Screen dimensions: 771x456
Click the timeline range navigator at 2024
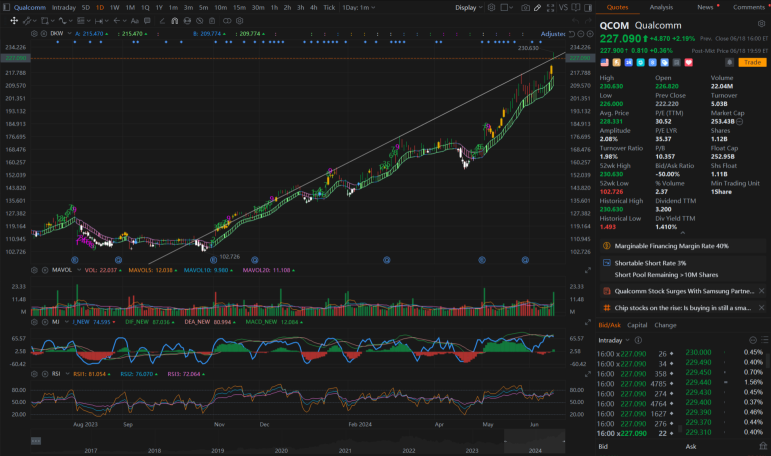[x=534, y=441]
